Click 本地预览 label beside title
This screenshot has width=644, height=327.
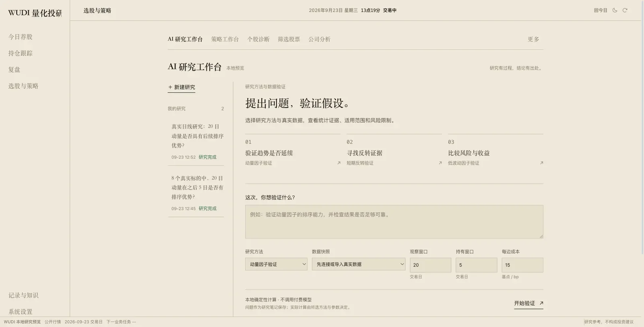(x=235, y=68)
